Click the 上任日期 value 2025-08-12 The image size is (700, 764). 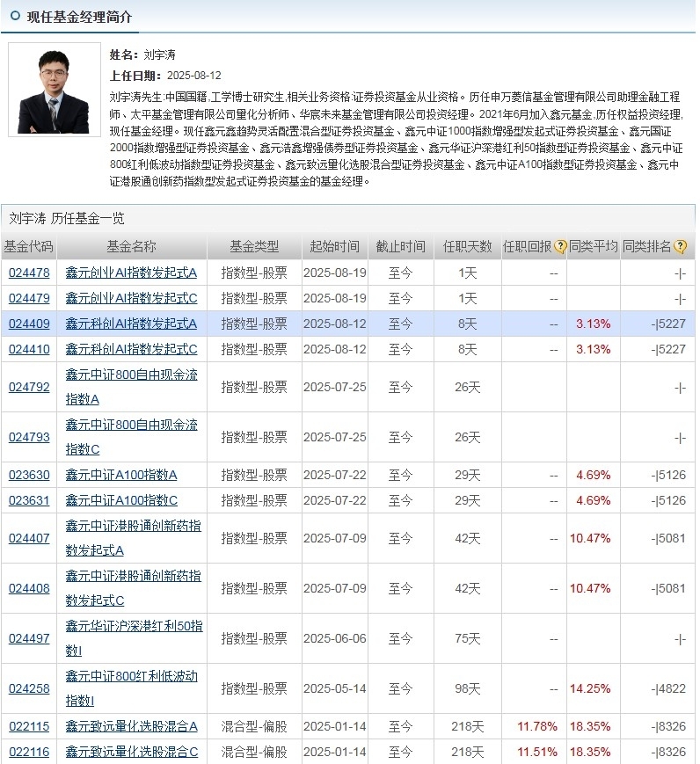[194, 76]
